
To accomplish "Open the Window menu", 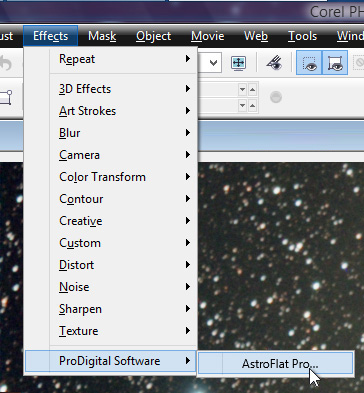I will coord(350,36).
